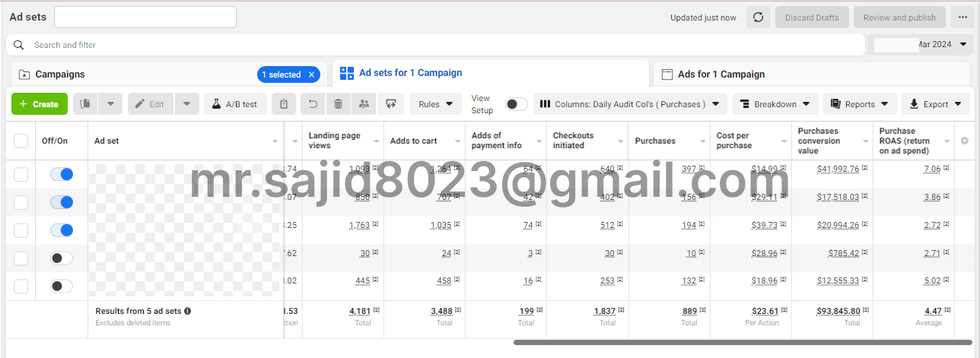Open the three-dot more options menu

coord(963,17)
